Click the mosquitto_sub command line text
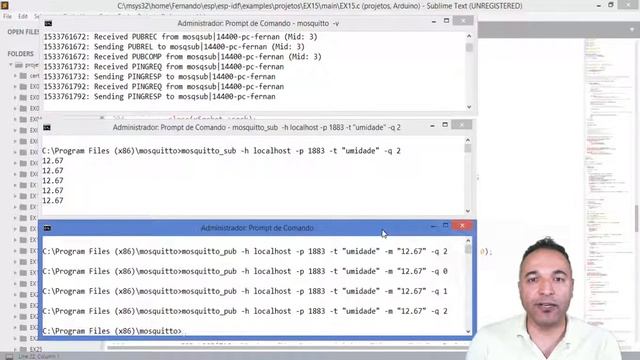 pyautogui.click(x=221, y=151)
